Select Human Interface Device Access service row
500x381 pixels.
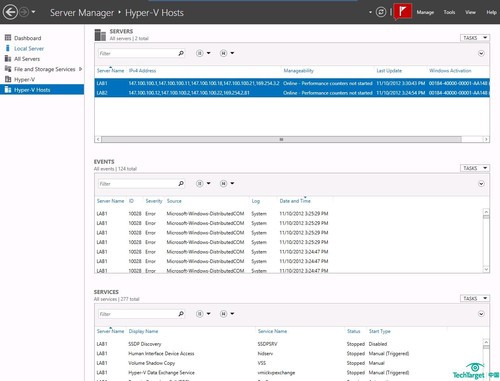[289, 353]
